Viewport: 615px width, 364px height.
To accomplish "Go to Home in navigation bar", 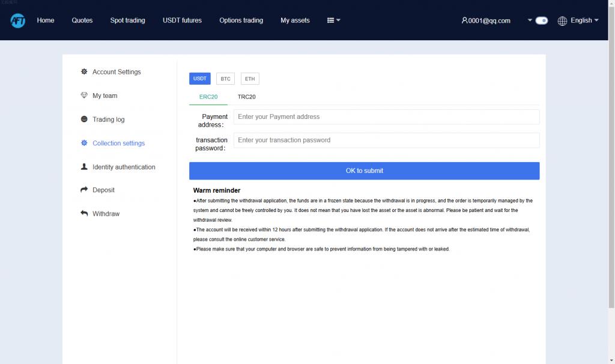I will click(x=46, y=20).
